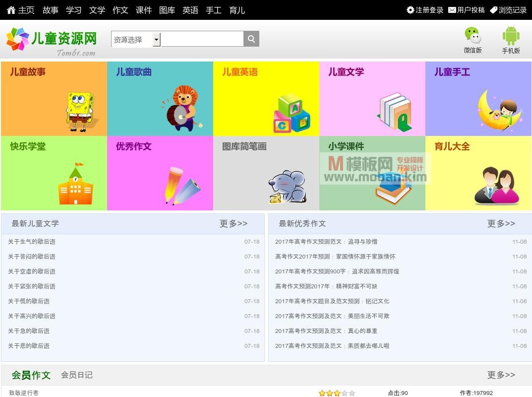Click the 儿童故事 tile title
The height and width of the screenshot is (397, 532).
[x=28, y=71]
